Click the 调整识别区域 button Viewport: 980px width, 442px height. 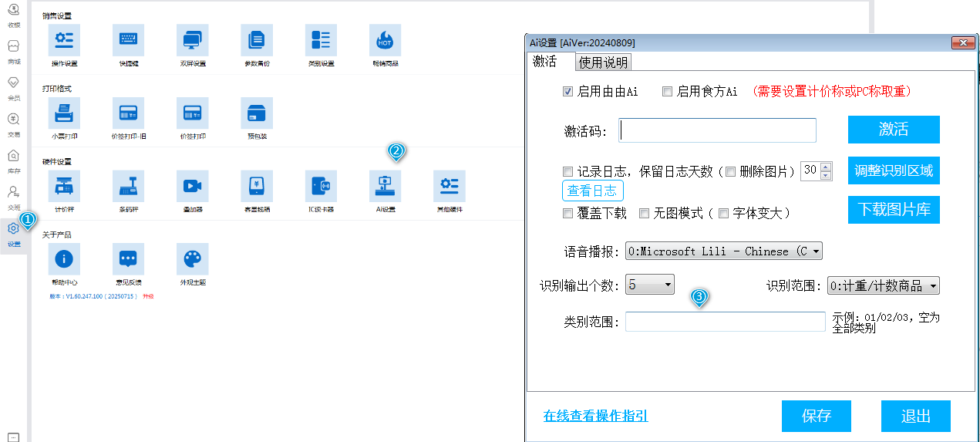[x=894, y=170]
